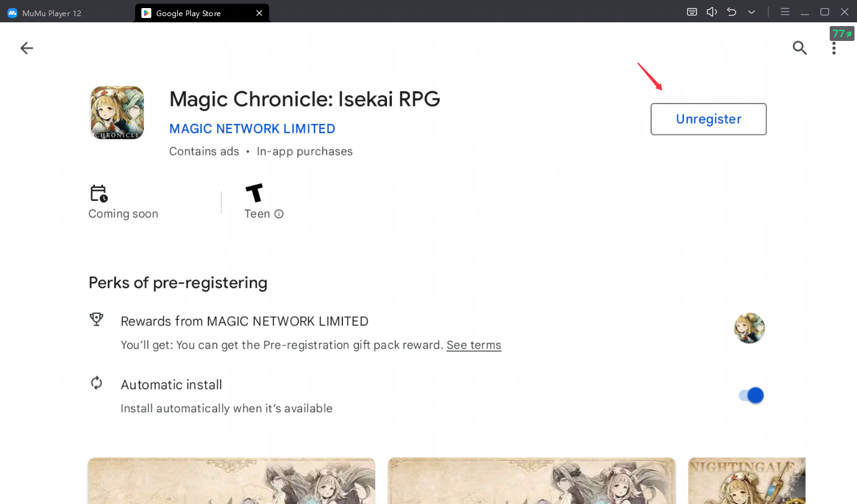
Task: Click the MuMu volume icon
Action: [712, 12]
